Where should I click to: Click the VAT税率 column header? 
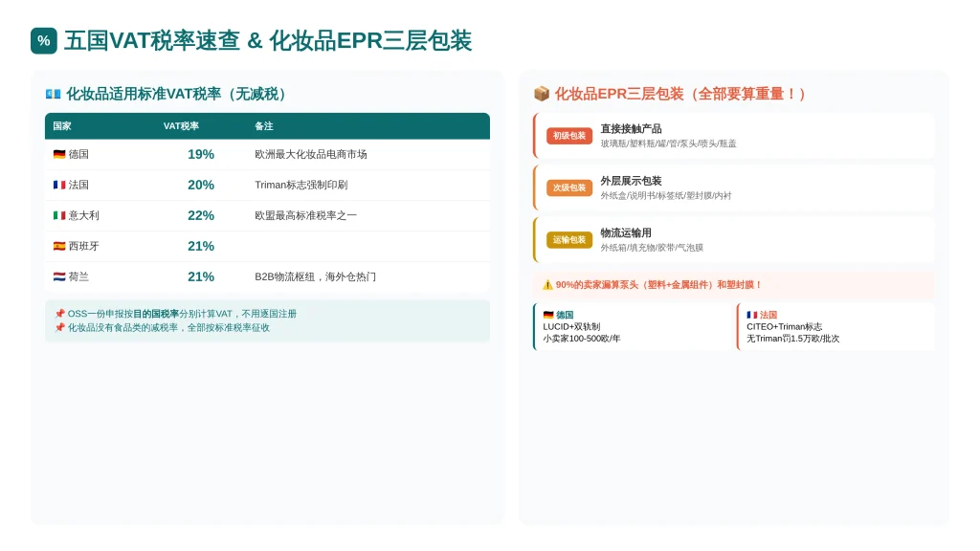[x=181, y=126]
